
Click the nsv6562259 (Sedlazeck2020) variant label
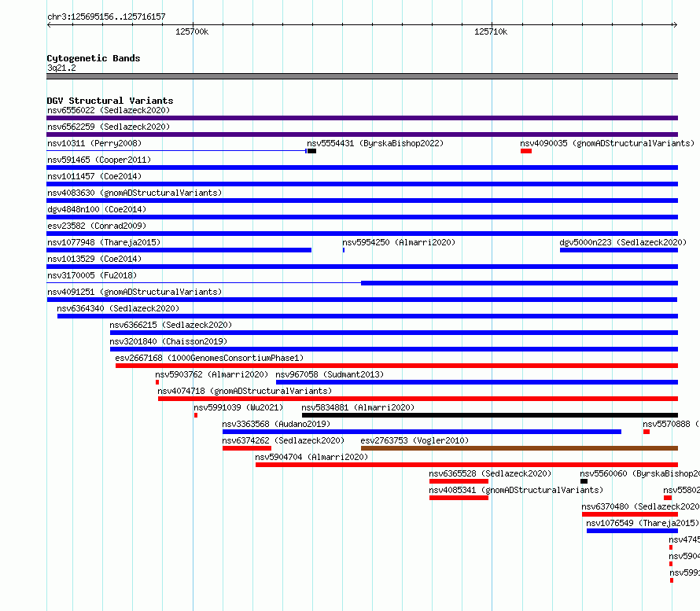point(109,127)
